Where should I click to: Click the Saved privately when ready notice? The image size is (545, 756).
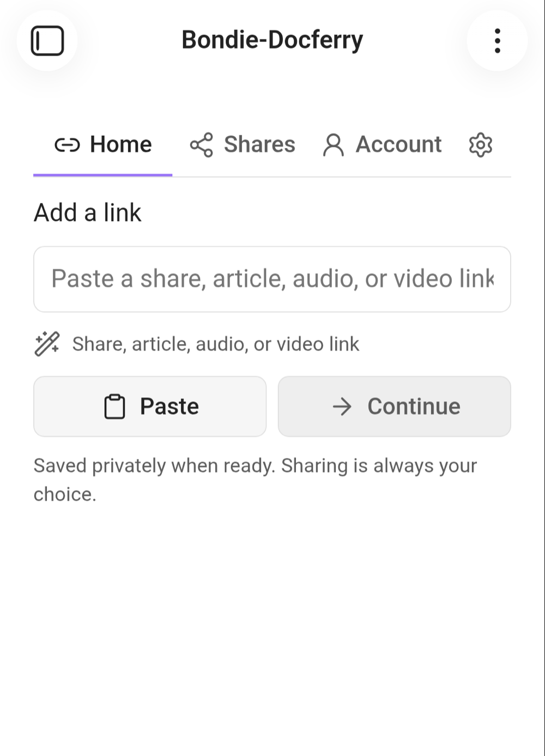255,480
